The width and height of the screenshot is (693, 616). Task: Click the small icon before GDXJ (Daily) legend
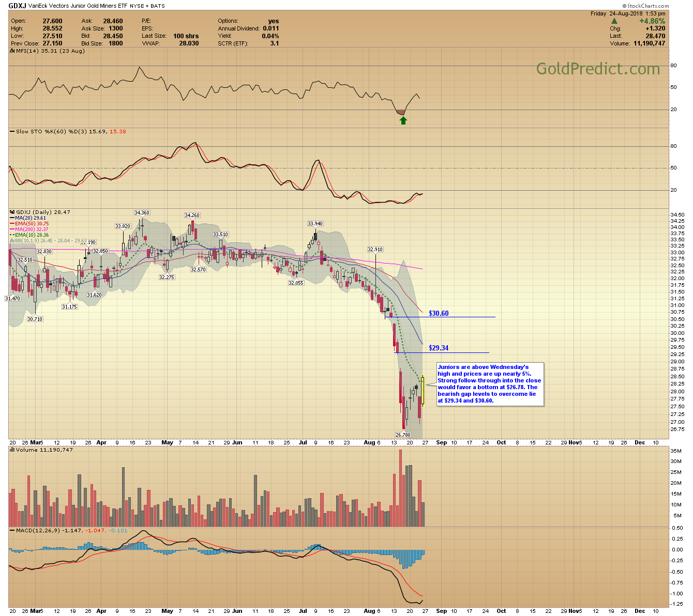pos(12,212)
